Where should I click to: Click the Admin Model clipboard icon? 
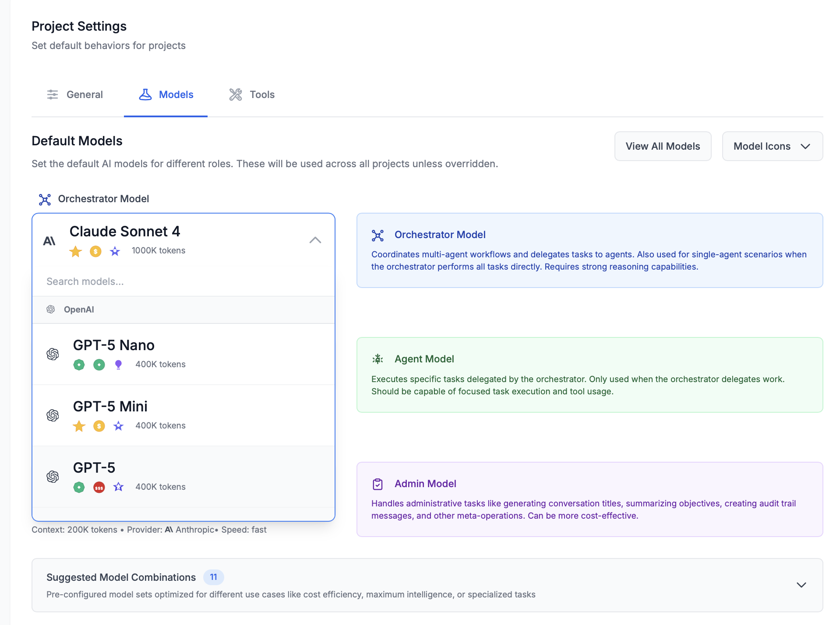tap(378, 484)
